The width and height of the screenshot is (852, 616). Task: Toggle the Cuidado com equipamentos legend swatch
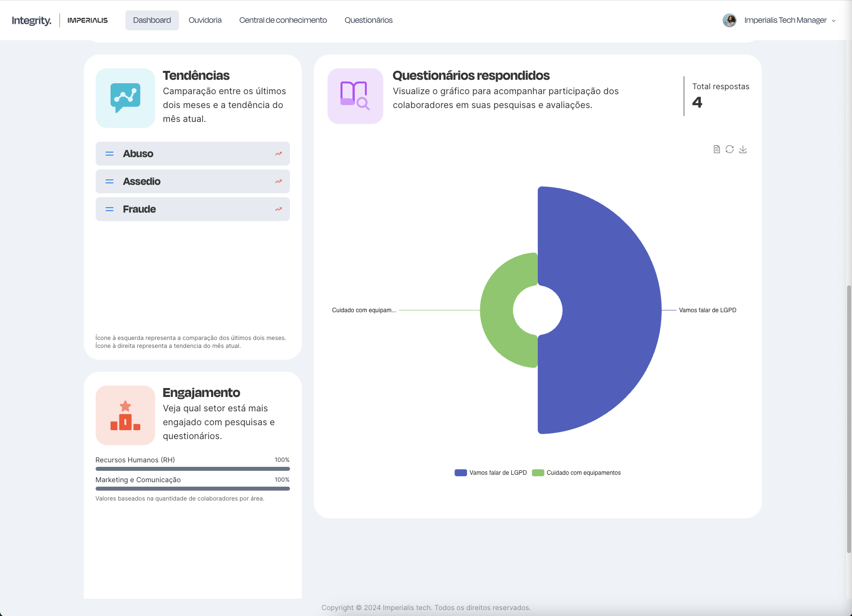[x=538, y=473]
